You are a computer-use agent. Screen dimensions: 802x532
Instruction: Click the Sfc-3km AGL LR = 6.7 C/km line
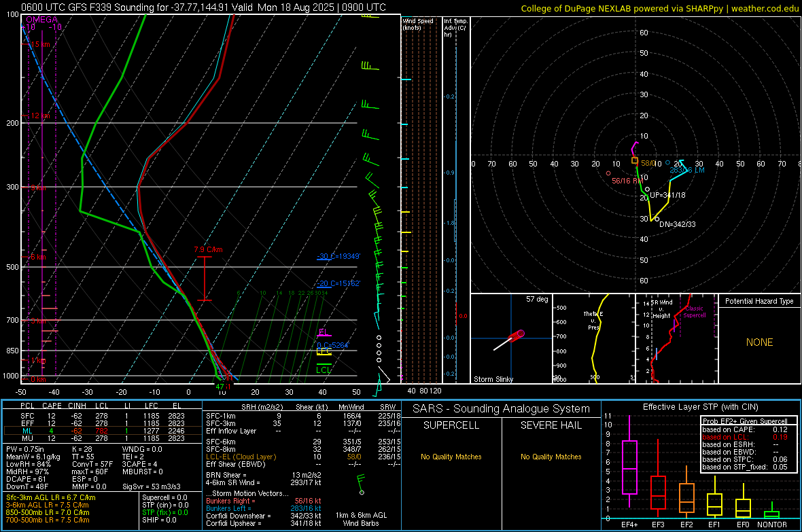[51, 497]
